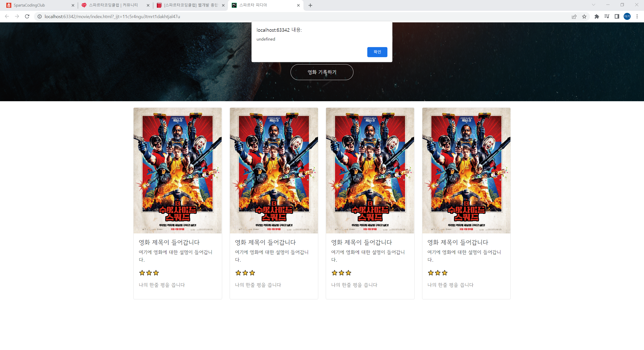This screenshot has height=350, width=644.
Task: Click the second card's movie description text
Action: click(272, 256)
